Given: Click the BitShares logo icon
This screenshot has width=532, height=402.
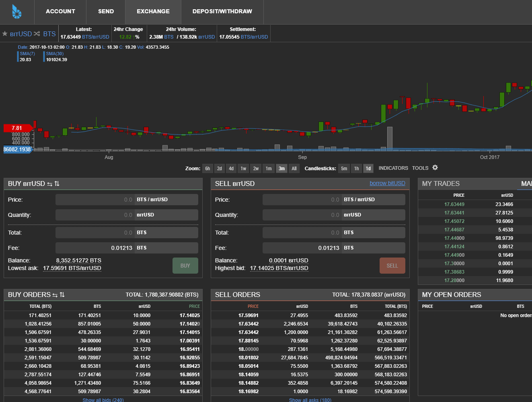Looking at the screenshot, I should coord(16,12).
